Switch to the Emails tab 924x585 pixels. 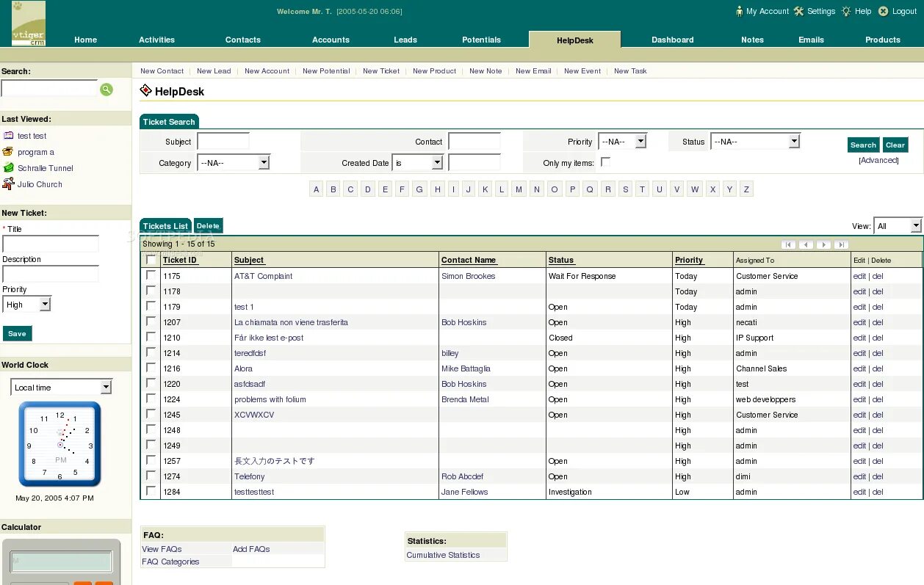pyautogui.click(x=812, y=40)
